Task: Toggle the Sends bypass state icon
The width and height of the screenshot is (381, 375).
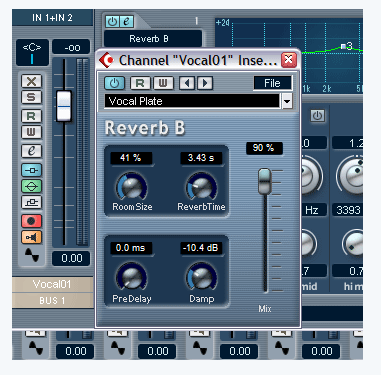Action: click(31, 202)
